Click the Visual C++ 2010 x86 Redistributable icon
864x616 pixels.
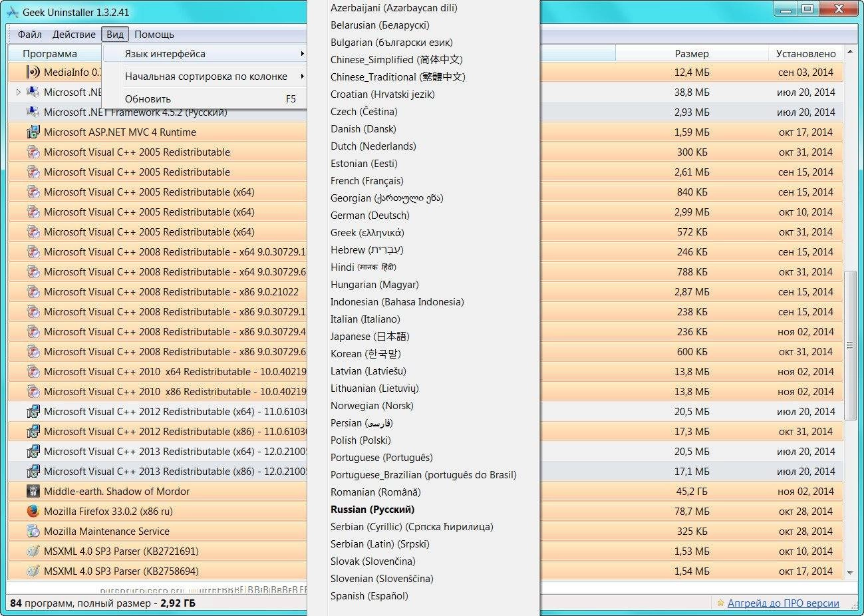(33, 391)
